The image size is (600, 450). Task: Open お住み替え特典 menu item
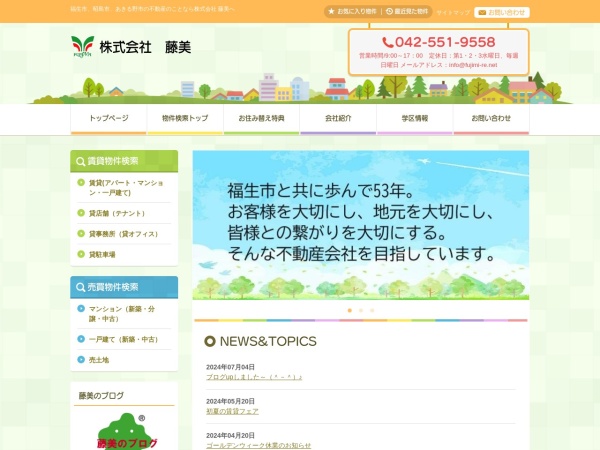click(x=262, y=119)
